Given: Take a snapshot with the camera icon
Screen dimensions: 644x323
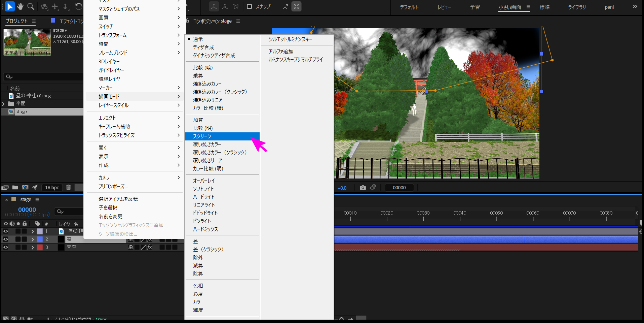Looking at the screenshot, I should point(363,188).
